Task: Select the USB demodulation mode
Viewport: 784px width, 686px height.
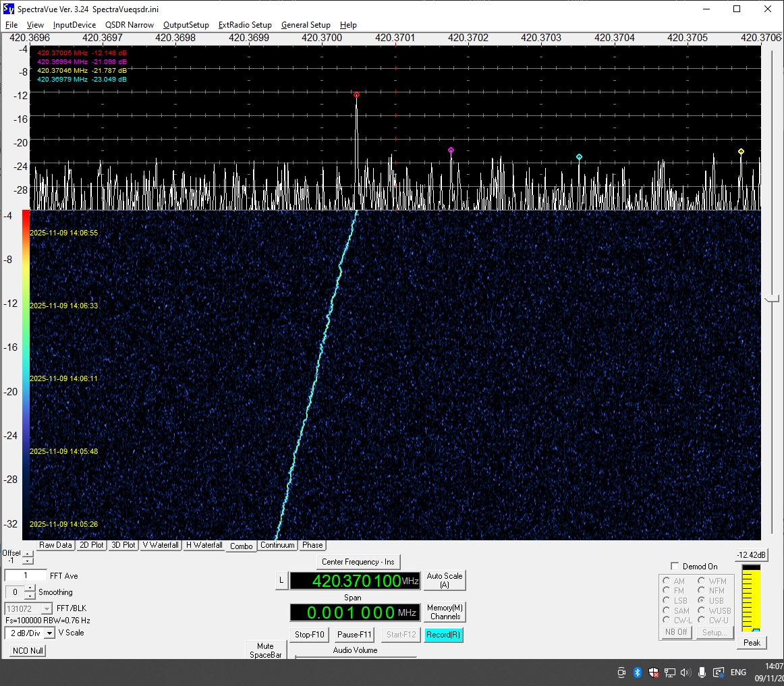Action: point(702,600)
